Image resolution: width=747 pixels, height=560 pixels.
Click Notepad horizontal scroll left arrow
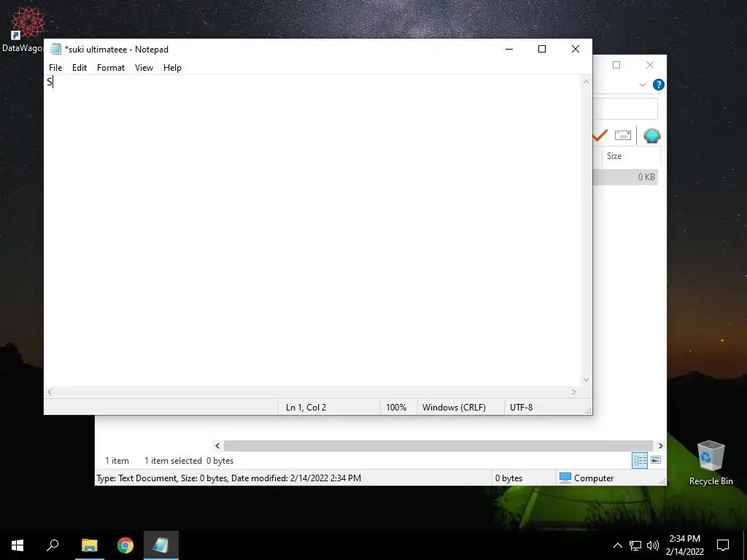50,392
